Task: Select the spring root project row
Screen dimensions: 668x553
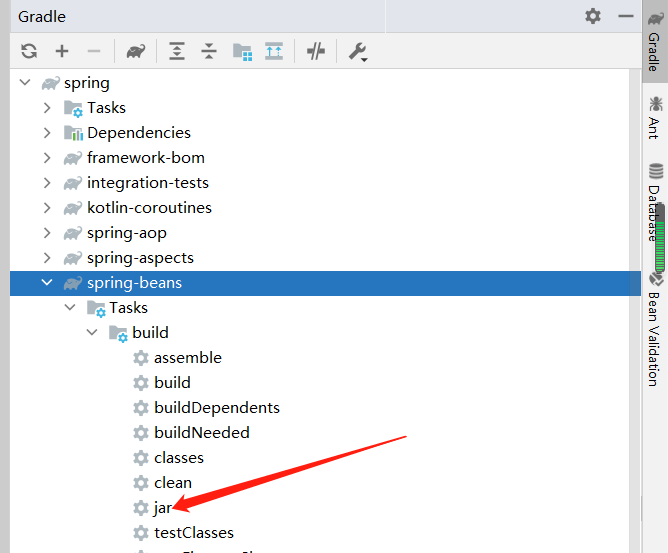Action: tap(325, 83)
